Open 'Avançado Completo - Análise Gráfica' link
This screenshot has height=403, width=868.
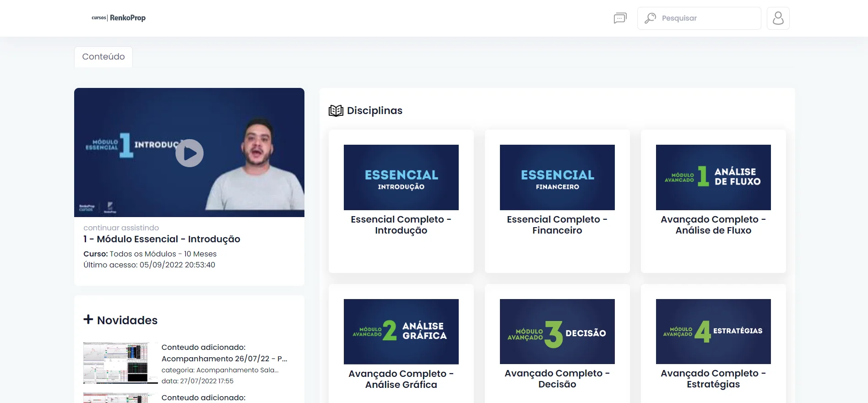(x=401, y=379)
